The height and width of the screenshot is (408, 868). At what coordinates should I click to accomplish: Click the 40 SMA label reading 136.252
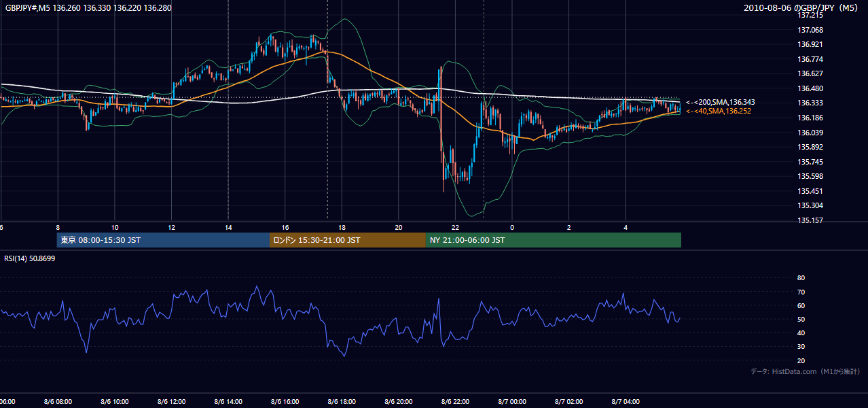pyautogui.click(x=719, y=111)
